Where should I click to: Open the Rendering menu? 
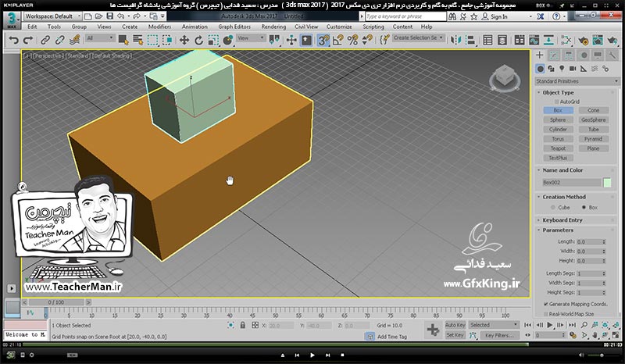pyautogui.click(x=273, y=27)
